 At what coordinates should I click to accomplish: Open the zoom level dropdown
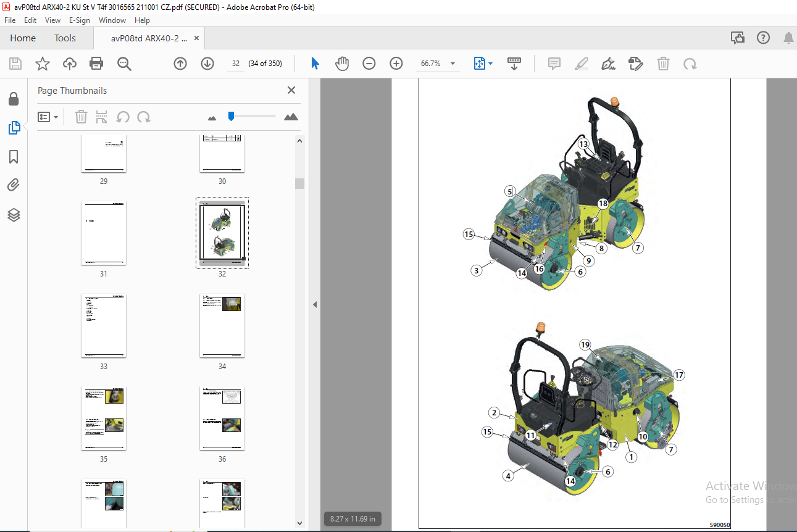coord(453,64)
